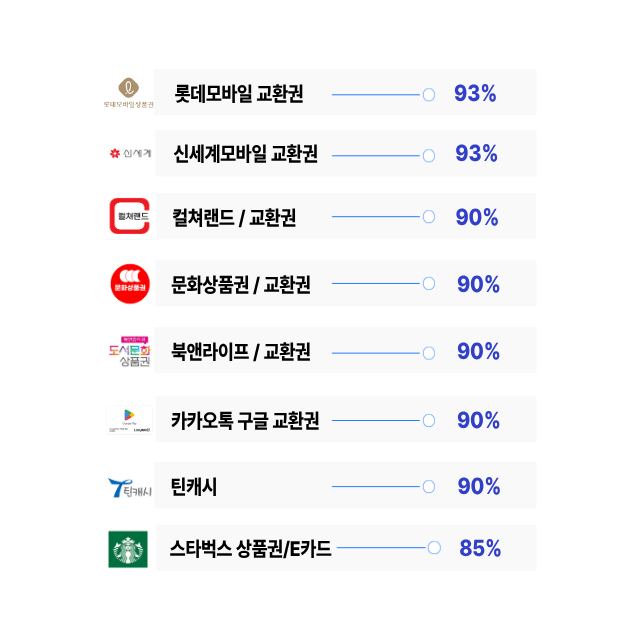This screenshot has width=640, height=640.
Task: Click the red 문화상품권 circle logo
Action: click(129, 283)
